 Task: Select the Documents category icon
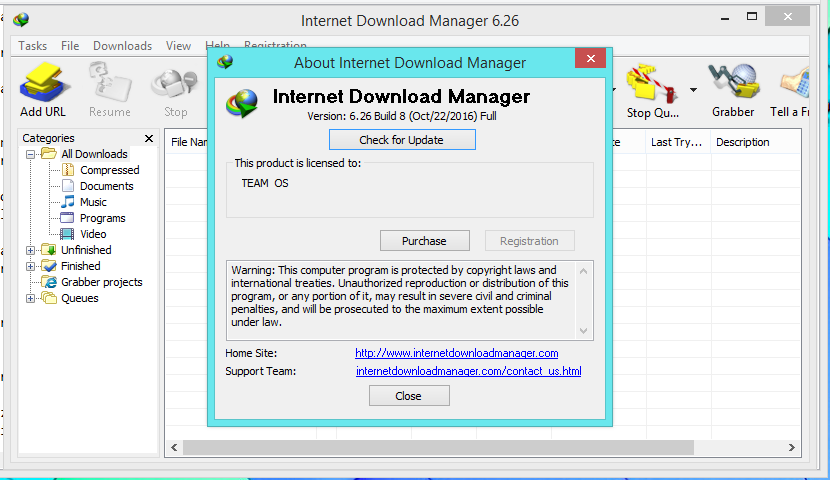[68, 186]
